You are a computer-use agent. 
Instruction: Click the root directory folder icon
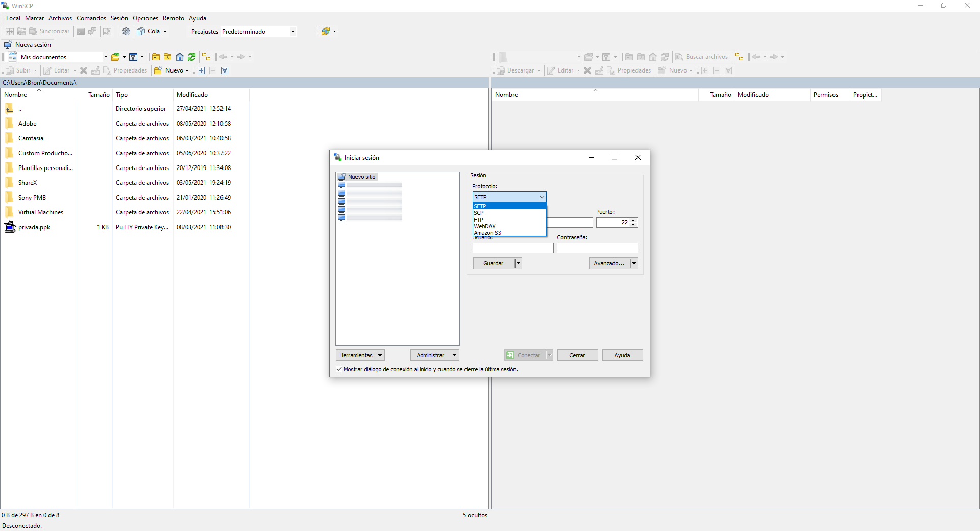click(x=167, y=57)
